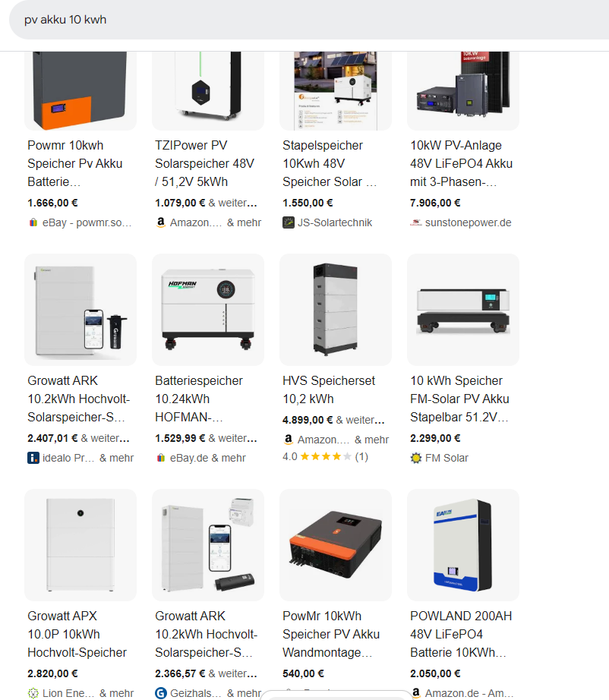The height and width of the screenshot is (700, 609).
Task: Click the eBay icon beside powmr.so seller
Action: 33,222
